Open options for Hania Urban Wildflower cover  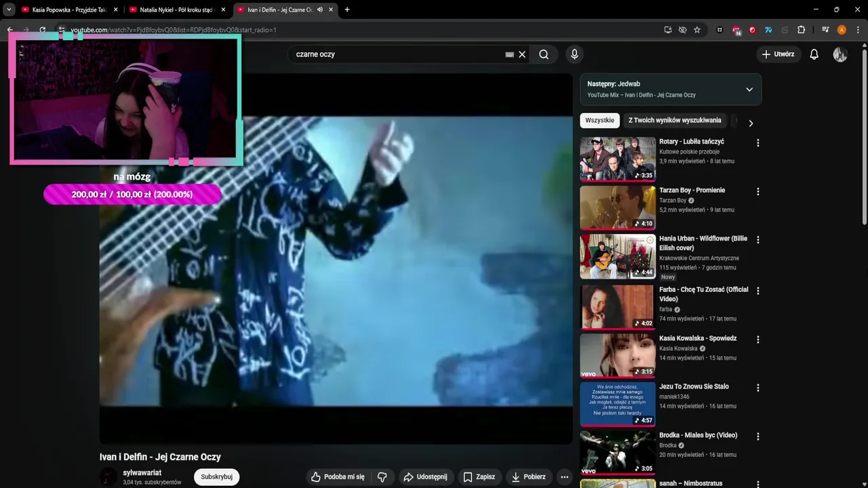pos(757,240)
